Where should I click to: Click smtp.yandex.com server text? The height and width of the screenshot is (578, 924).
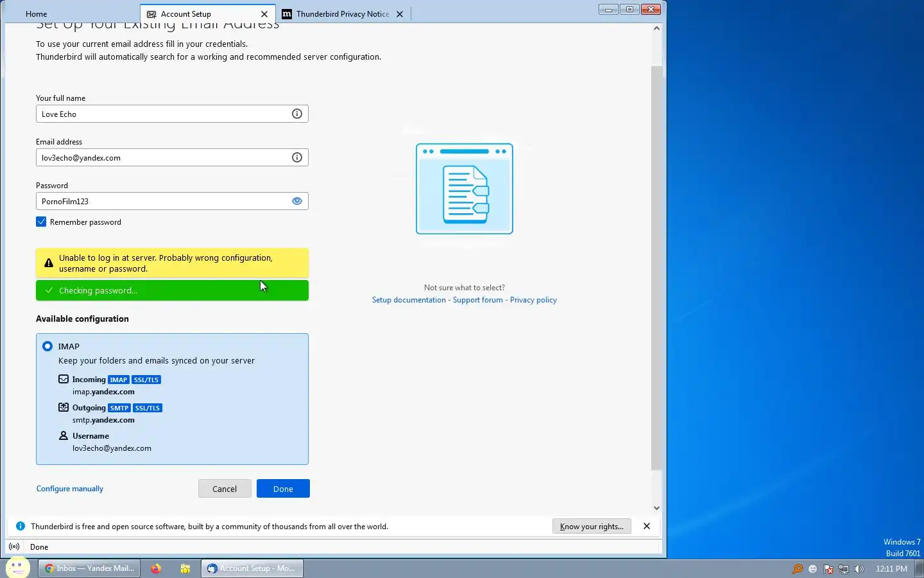coord(103,420)
